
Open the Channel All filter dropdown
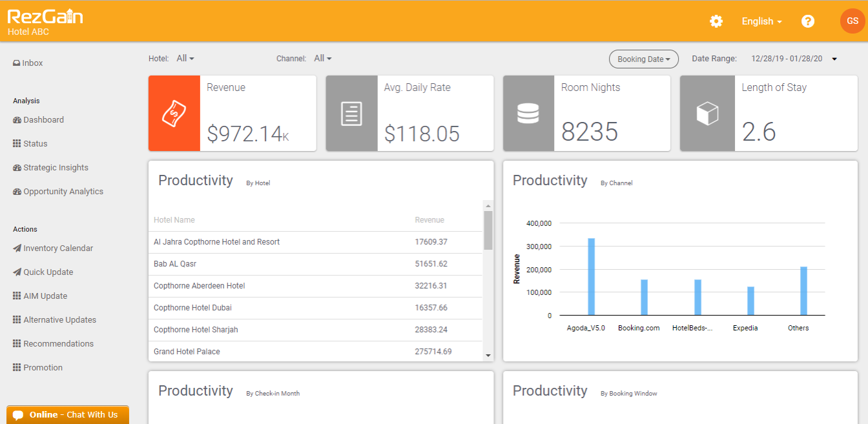pos(323,58)
